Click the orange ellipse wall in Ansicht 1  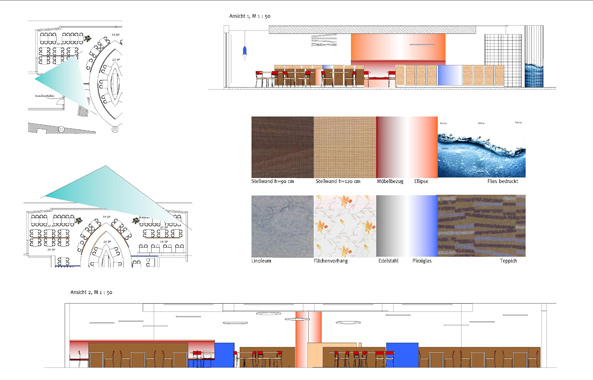[398, 47]
